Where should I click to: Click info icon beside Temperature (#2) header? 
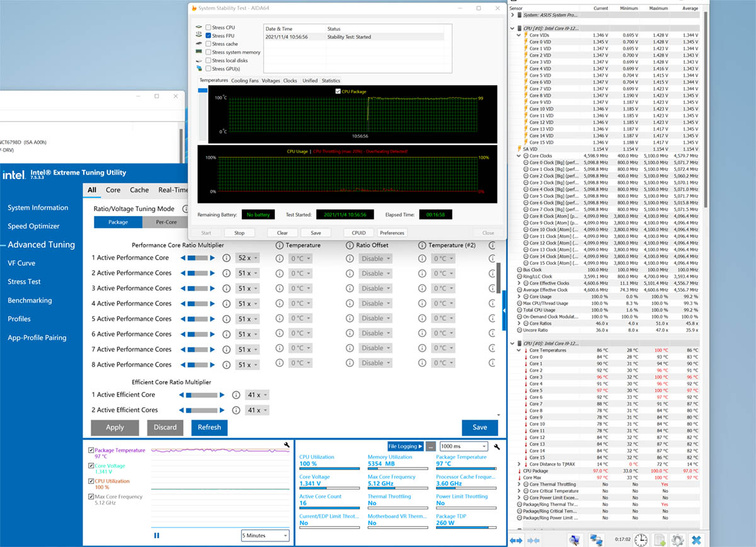[422, 245]
